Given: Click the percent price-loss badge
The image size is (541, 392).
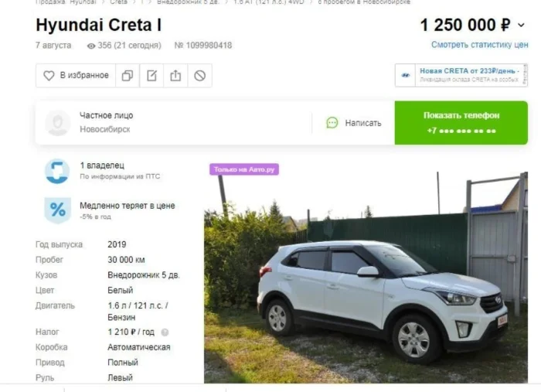Looking at the screenshot, I should click(58, 210).
